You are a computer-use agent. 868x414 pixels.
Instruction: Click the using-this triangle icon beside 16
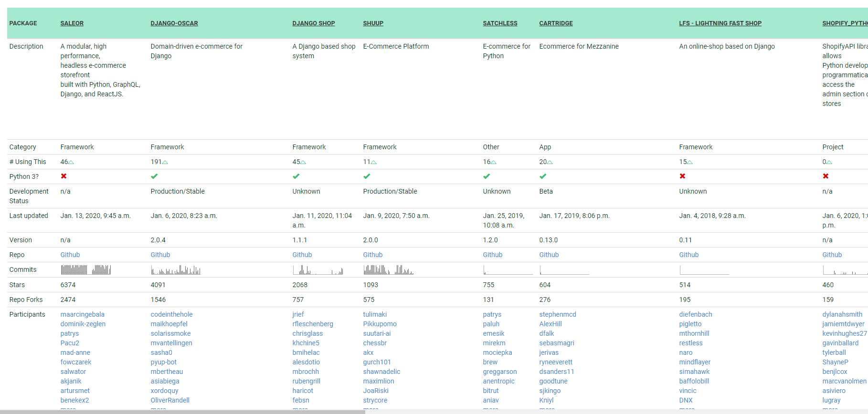pyautogui.click(x=494, y=162)
